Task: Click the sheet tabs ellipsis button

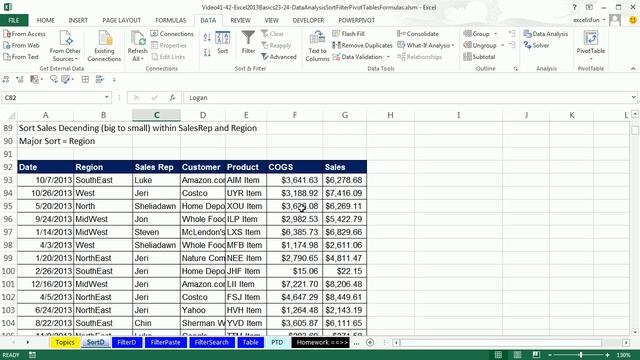Action: click(x=356, y=343)
